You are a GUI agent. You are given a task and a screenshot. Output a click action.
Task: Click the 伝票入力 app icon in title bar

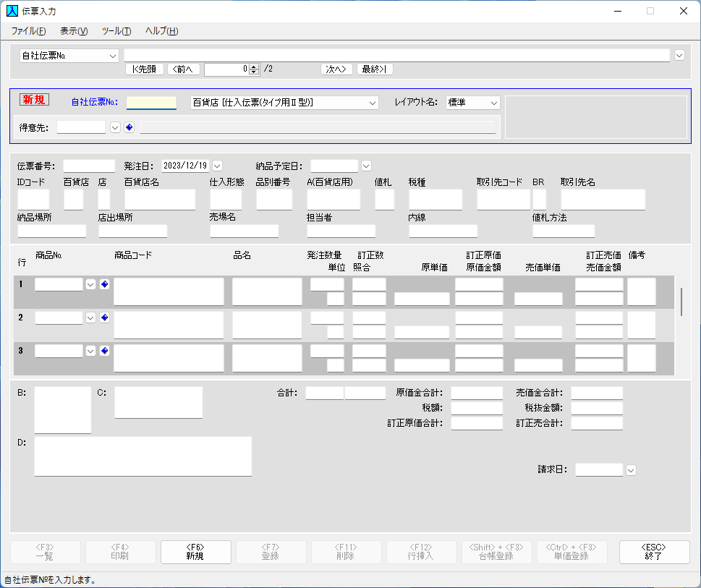pyautogui.click(x=12, y=11)
